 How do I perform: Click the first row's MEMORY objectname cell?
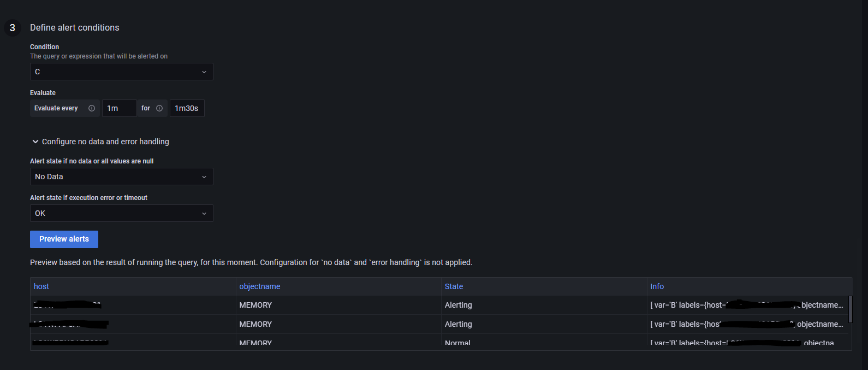pos(255,305)
